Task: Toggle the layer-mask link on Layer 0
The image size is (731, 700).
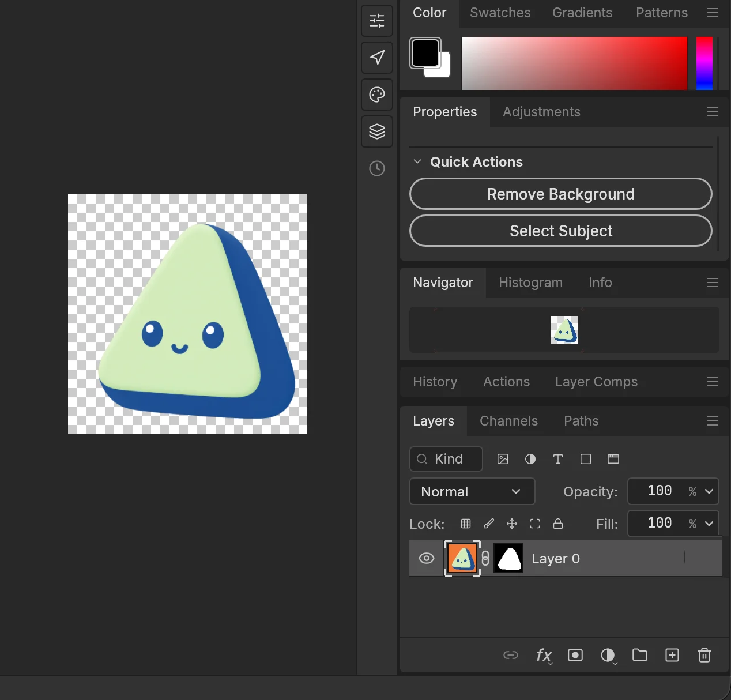Action: point(485,558)
